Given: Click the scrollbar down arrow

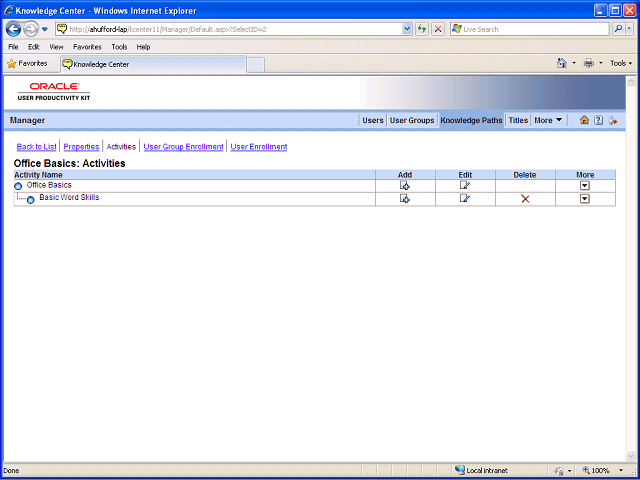Looking at the screenshot, I should (x=630, y=456).
